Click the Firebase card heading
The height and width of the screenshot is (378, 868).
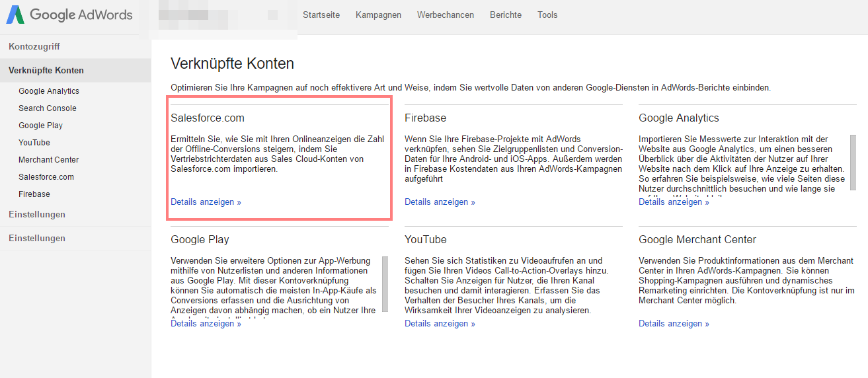pos(425,118)
